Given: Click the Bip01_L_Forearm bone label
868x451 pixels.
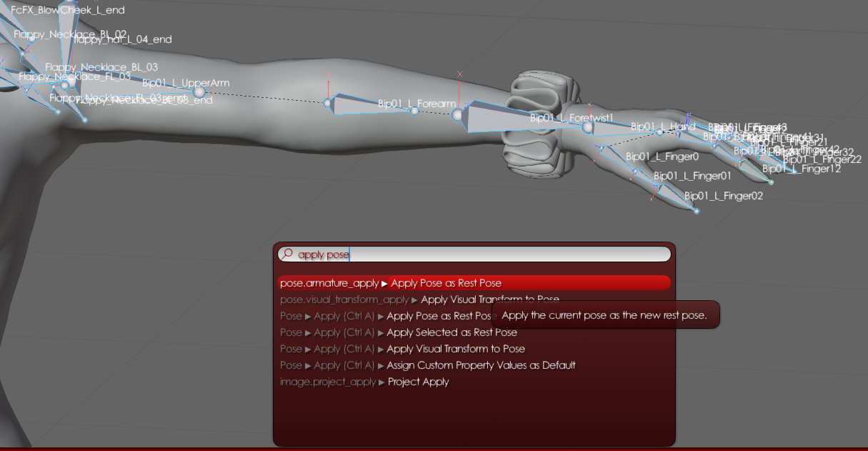Looking at the screenshot, I should click(x=416, y=104).
